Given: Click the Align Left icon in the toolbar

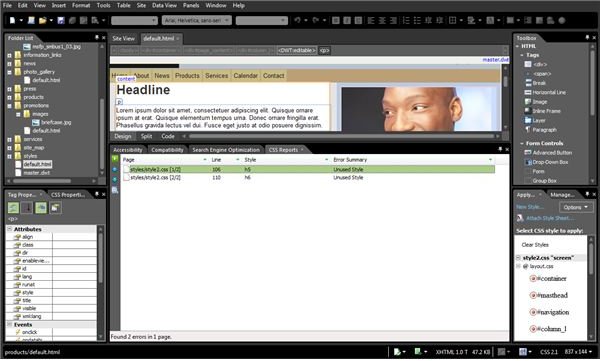Looking at the screenshot, I should (x=370, y=20).
